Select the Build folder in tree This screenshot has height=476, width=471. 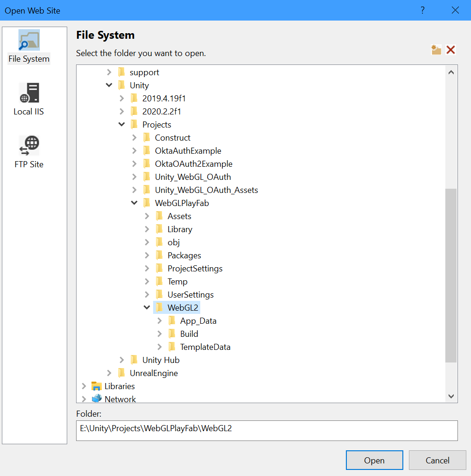(x=189, y=334)
